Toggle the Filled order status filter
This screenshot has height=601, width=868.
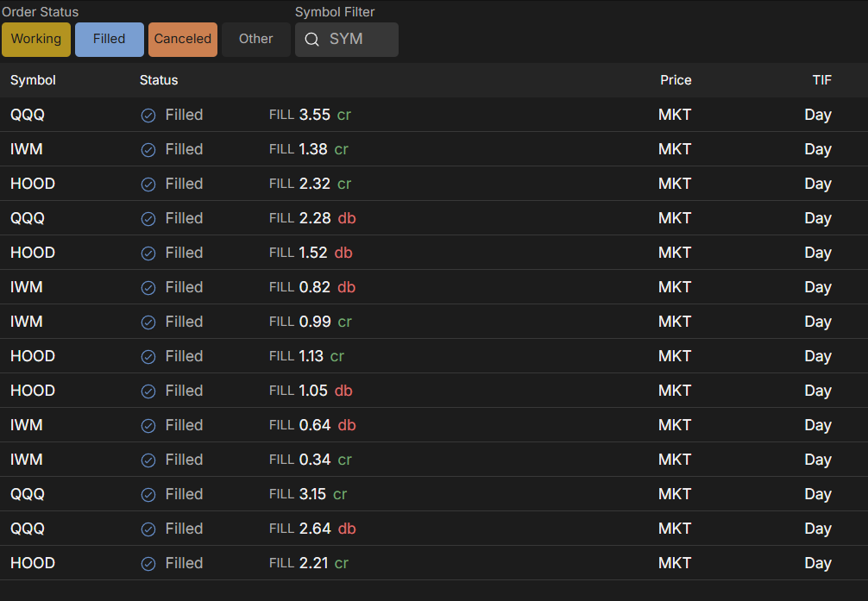click(x=109, y=40)
